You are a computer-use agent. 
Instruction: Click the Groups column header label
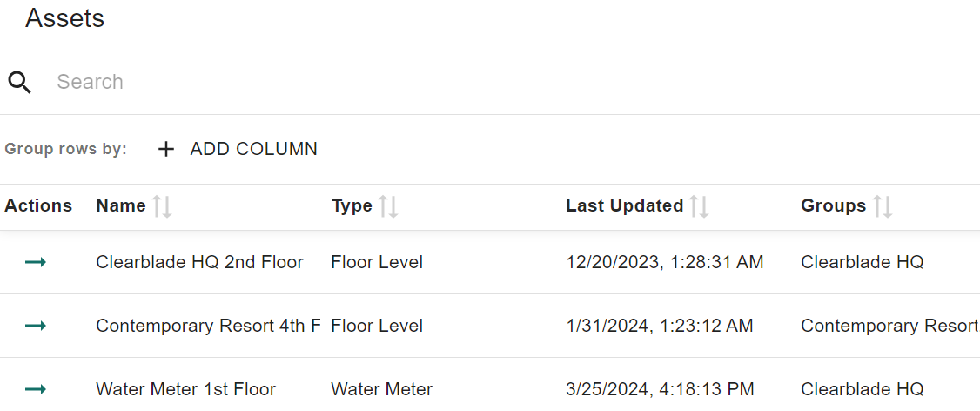pyautogui.click(x=833, y=206)
